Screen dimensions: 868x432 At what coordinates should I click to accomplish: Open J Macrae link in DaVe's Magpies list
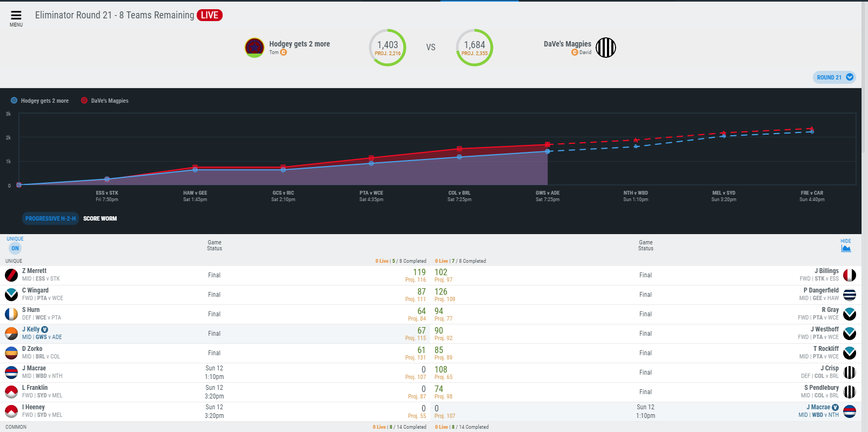pyautogui.click(x=818, y=407)
